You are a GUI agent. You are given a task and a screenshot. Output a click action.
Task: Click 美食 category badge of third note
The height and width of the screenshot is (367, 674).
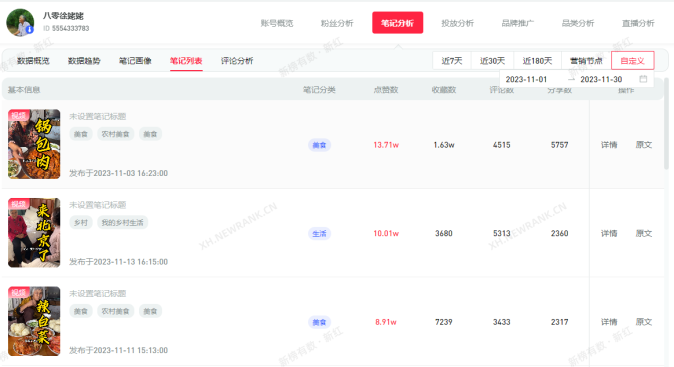[x=319, y=322]
